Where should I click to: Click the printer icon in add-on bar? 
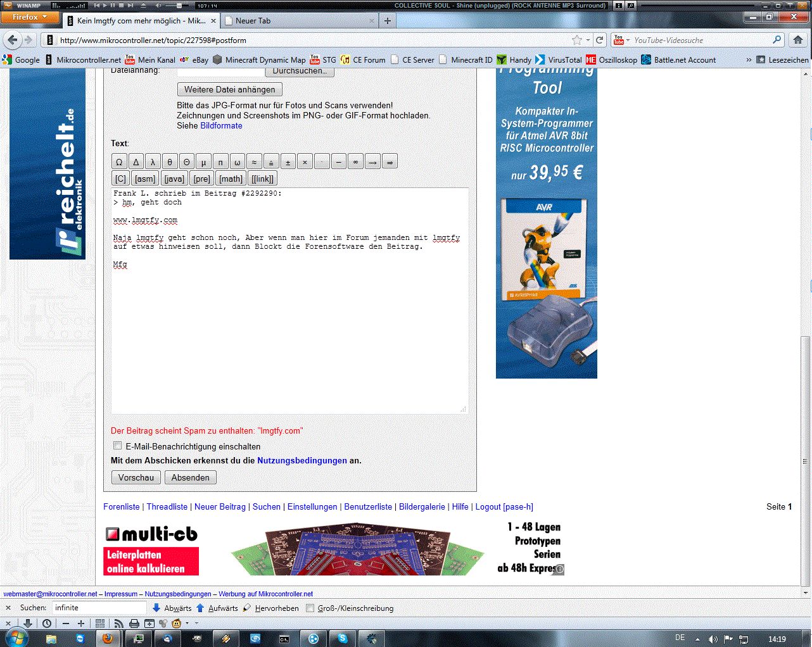tap(134, 624)
